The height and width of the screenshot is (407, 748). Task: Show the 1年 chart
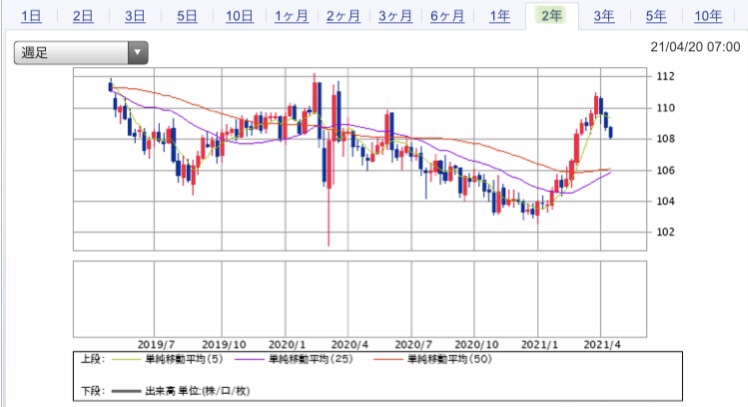tap(499, 16)
